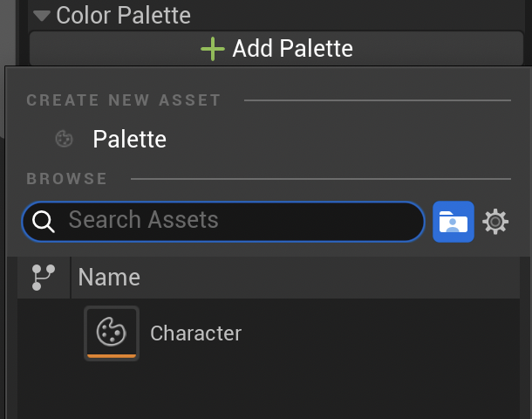Open asset picker settings gear
Viewport: 532px width, 419px height.
(x=495, y=222)
